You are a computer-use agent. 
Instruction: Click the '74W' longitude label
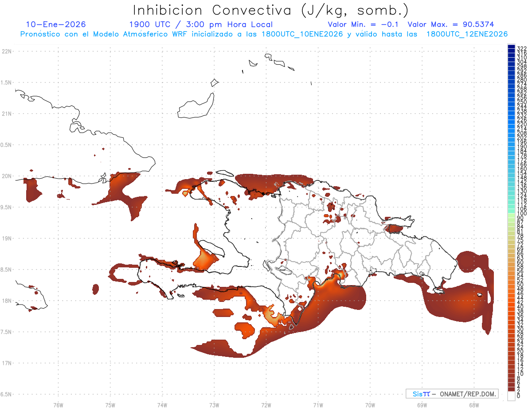[162, 405]
